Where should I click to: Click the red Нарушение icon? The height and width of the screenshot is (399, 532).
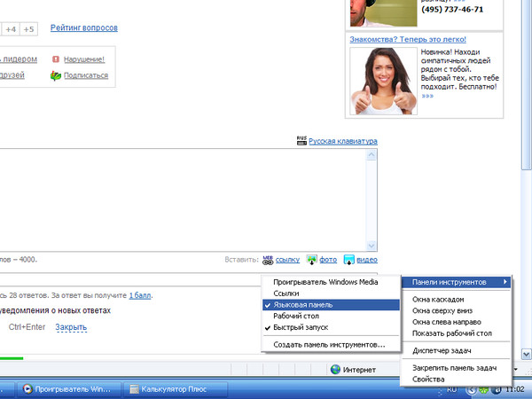point(56,59)
